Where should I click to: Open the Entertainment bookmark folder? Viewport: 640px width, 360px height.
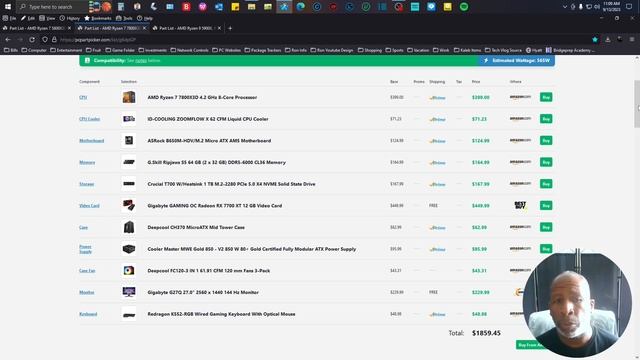coord(66,50)
